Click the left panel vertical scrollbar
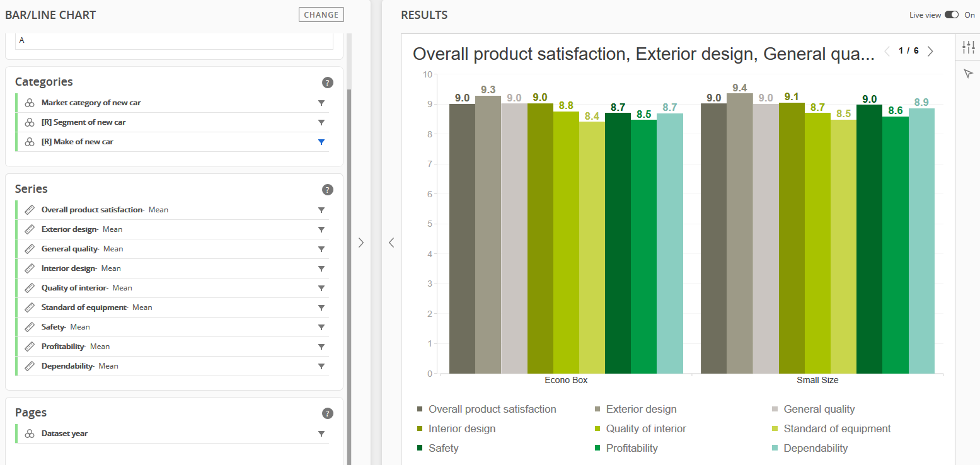The width and height of the screenshot is (980, 465). pyautogui.click(x=349, y=277)
